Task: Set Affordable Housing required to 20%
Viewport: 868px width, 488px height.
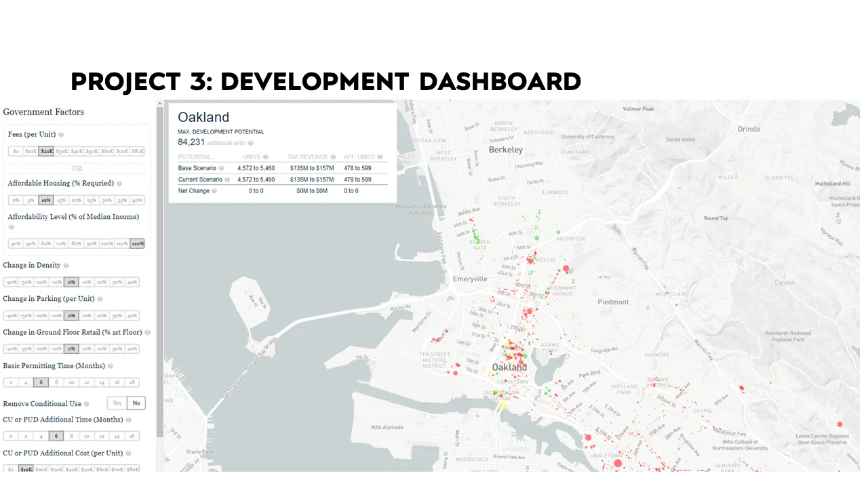Action: pos(77,200)
